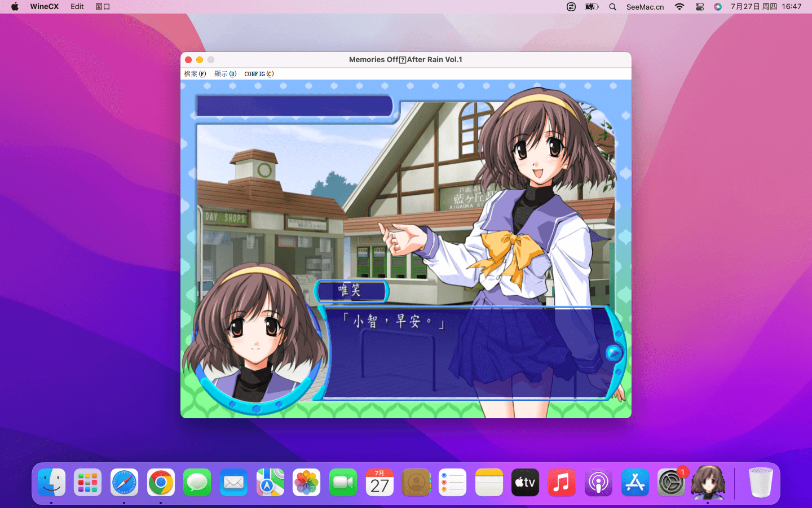Open System Preferences from the Dock
Image resolution: width=812 pixels, height=508 pixels.
click(671, 483)
